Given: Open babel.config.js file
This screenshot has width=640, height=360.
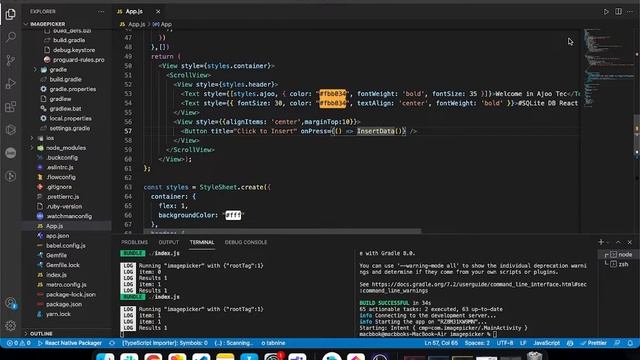Looking at the screenshot, I should (x=65, y=245).
